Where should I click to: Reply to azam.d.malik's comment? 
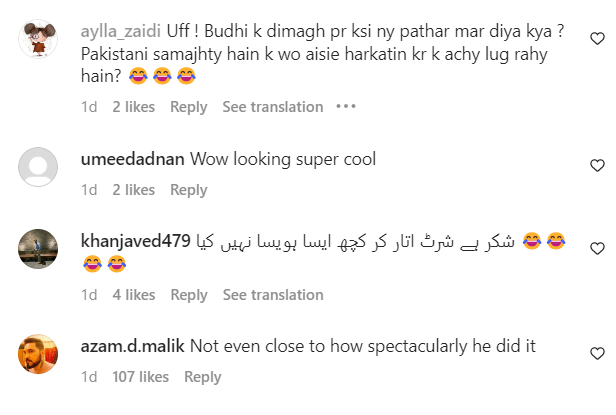pos(202,377)
